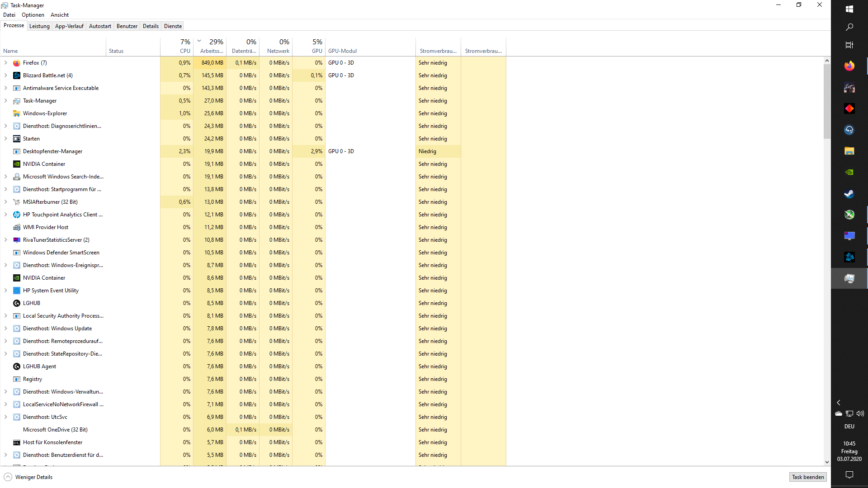Show hidden system tray icons
This screenshot has height=488, width=868.
coord(838,403)
